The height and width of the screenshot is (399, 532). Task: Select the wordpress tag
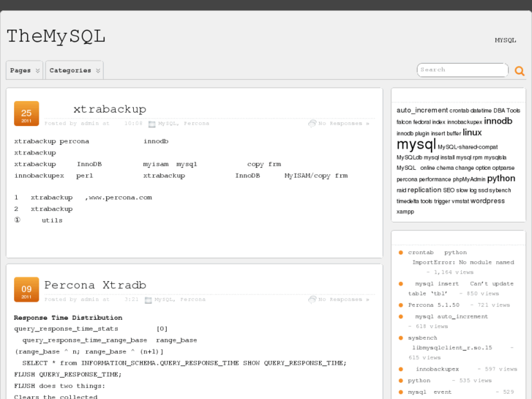point(487,201)
